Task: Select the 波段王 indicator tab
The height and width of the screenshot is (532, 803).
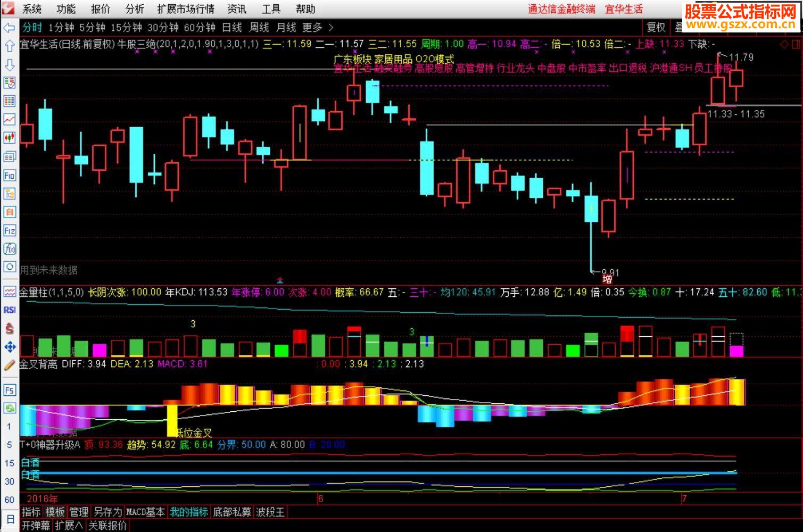Action: (270, 512)
